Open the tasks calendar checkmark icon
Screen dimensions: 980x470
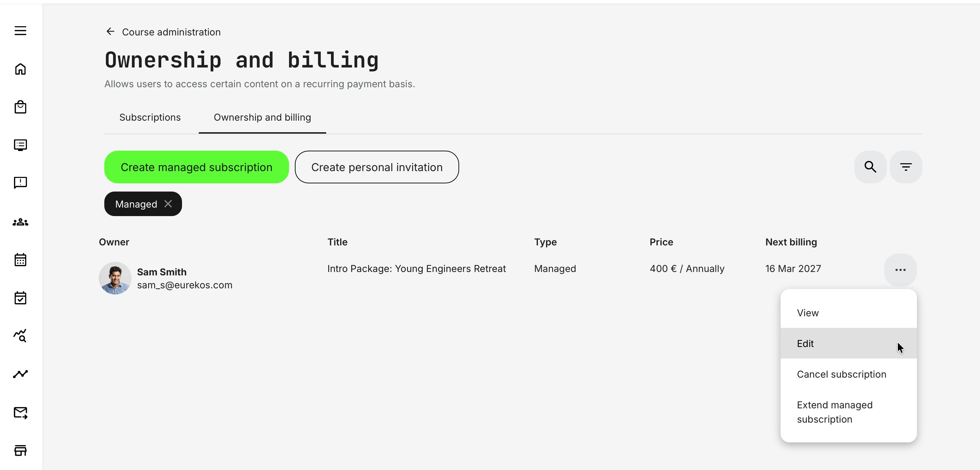pyautogui.click(x=20, y=298)
